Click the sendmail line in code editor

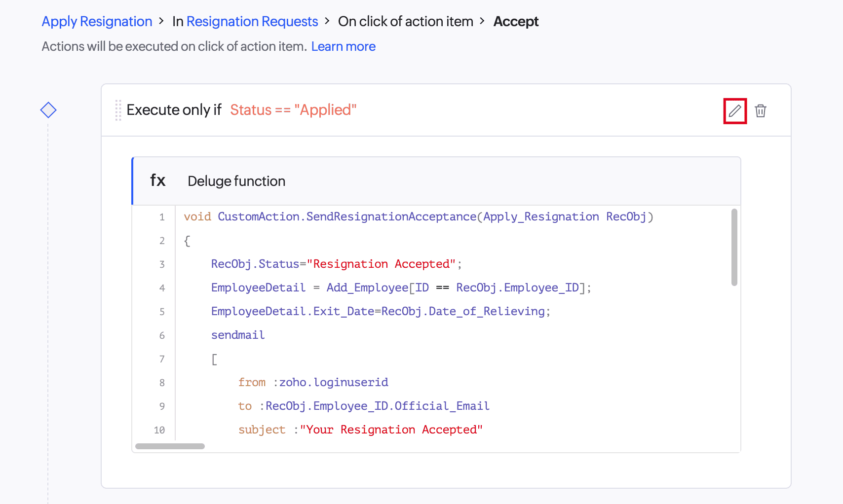pos(238,335)
